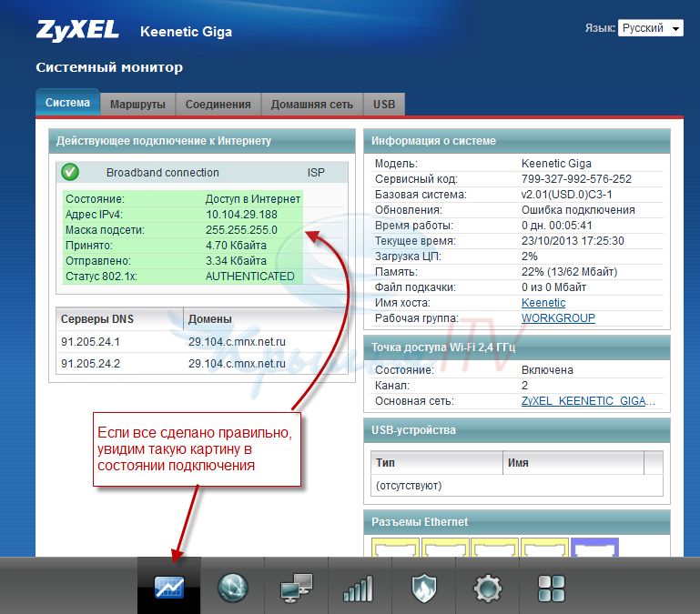Screen dimensions: 700x614
Task: Click the IPv4 address 10.104.29.188
Action: tap(241, 215)
